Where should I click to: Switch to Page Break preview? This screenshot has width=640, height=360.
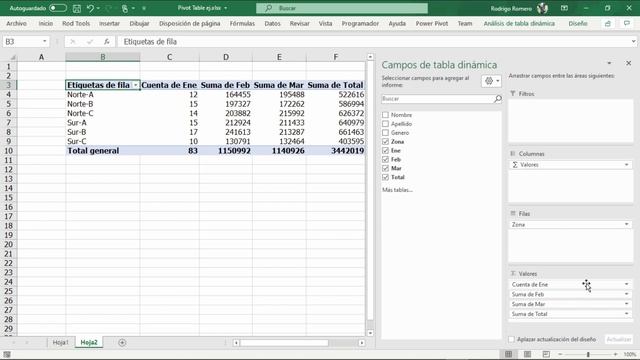pyautogui.click(x=546, y=354)
